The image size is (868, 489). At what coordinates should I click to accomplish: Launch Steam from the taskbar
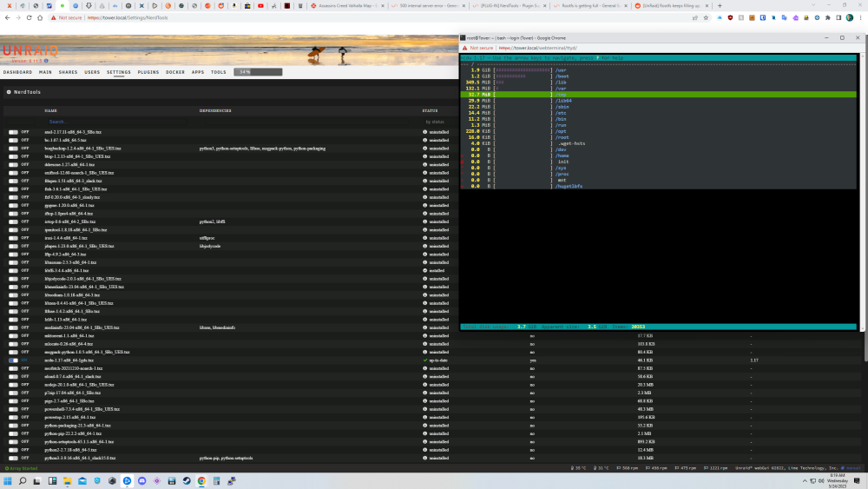187,480
